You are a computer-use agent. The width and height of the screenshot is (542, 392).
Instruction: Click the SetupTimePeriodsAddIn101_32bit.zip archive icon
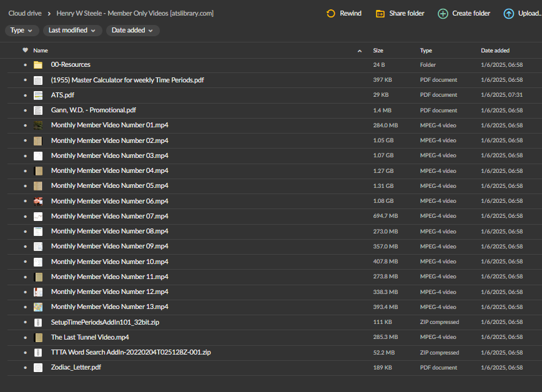(38, 323)
